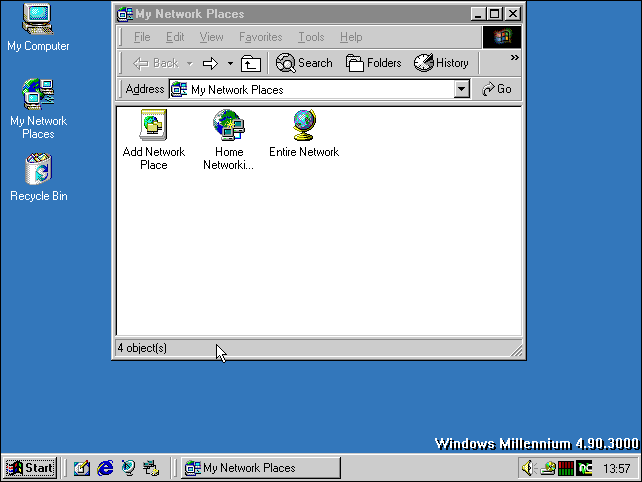Select My Network Places desktop icon
The height and width of the screenshot is (482, 642).
38,109
